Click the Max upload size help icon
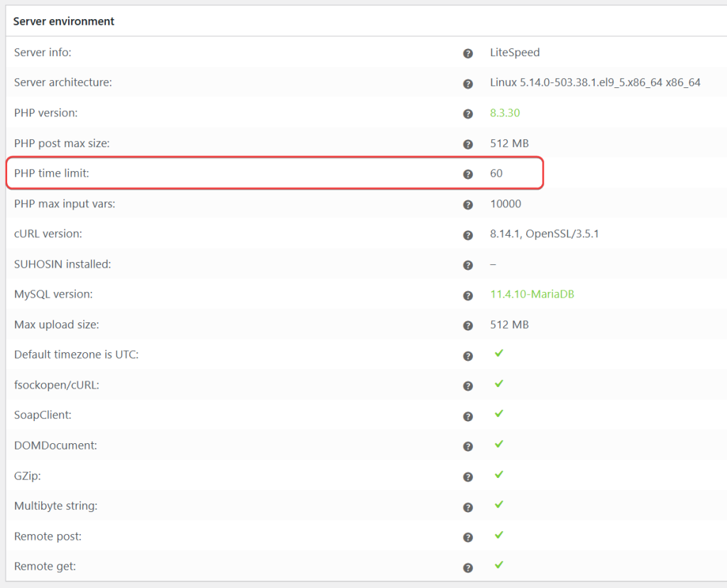727x588 pixels. point(468,325)
